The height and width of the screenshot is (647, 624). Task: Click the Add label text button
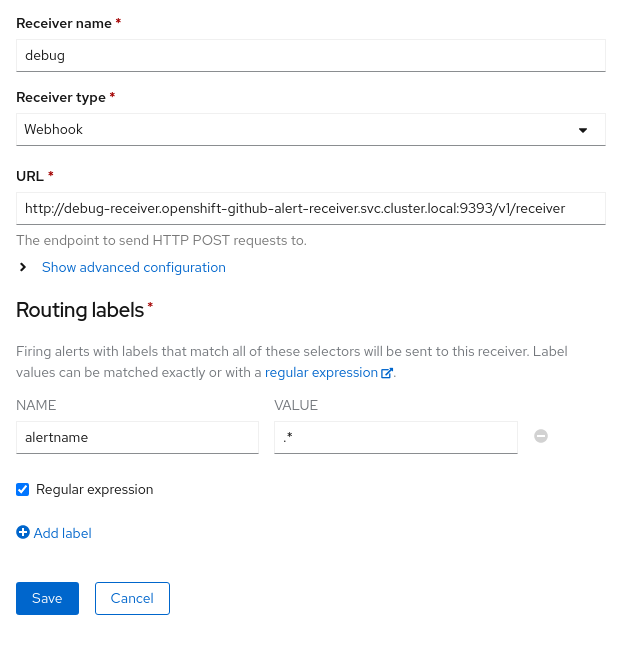click(62, 534)
